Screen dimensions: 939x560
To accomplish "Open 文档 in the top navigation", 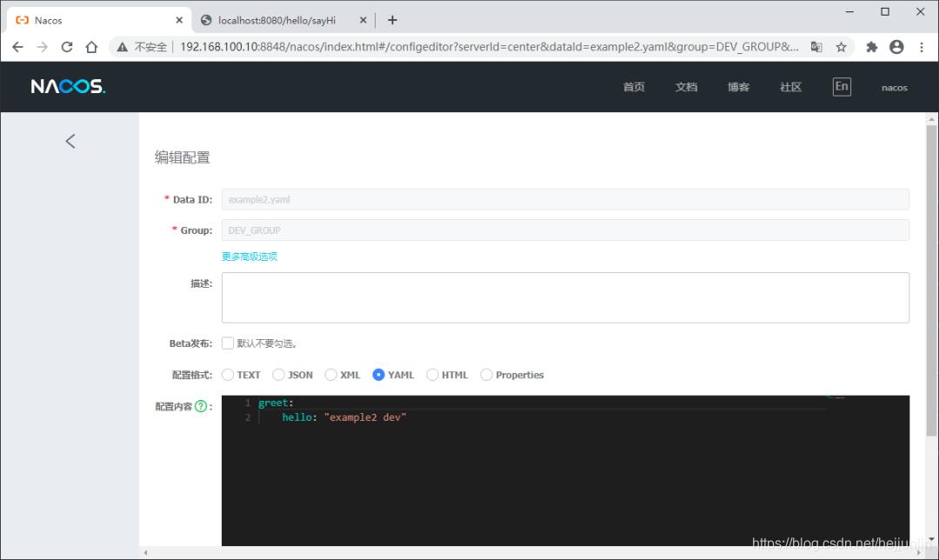I will (686, 87).
